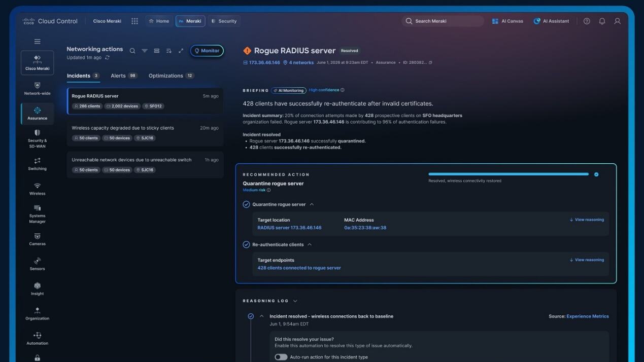Collapse Quarantine rogue server step
The image size is (644, 362).
312,204
